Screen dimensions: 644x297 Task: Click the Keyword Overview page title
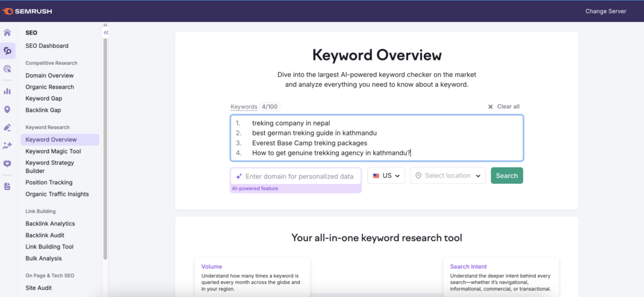(377, 55)
